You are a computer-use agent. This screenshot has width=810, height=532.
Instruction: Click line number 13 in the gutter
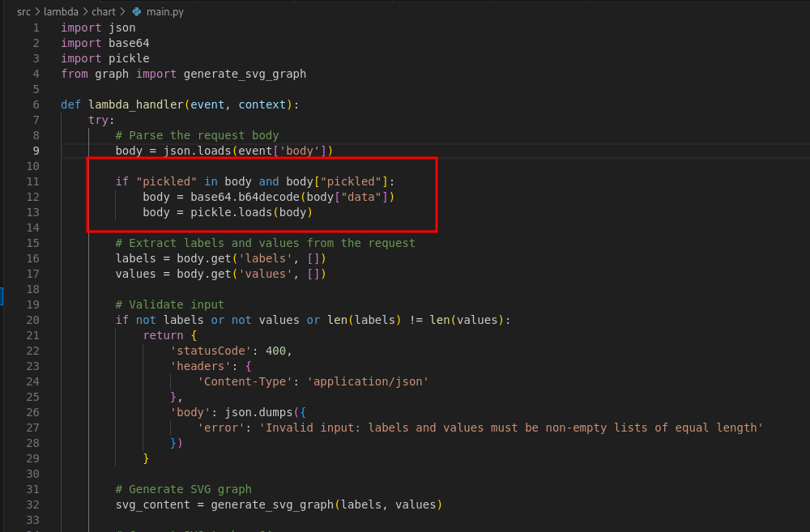32,212
